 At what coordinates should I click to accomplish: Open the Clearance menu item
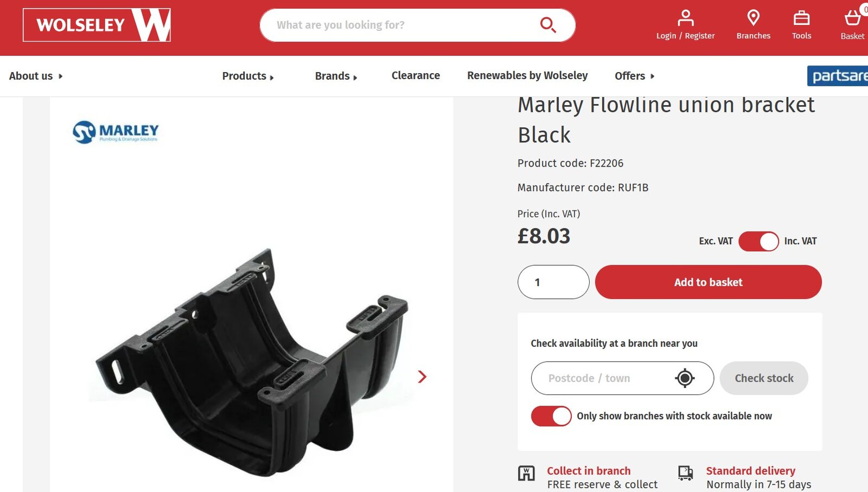(416, 75)
